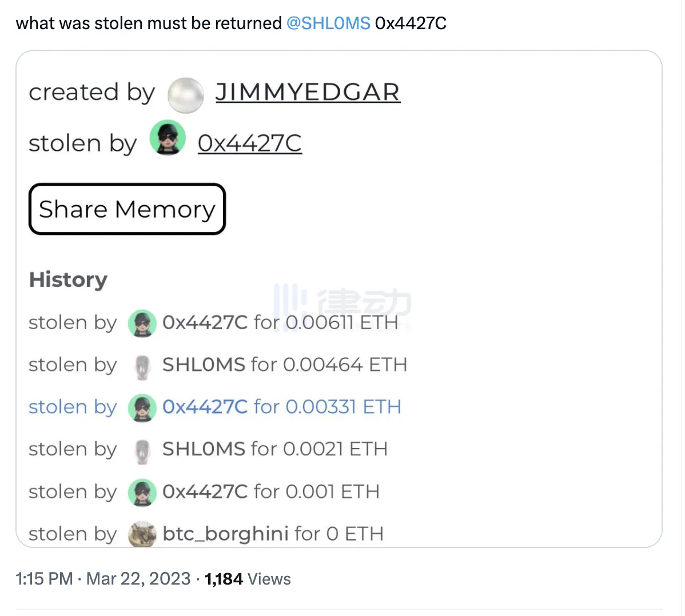Click the btc_borghini avatar at the bottom of History
685x616 pixels.
(142, 534)
